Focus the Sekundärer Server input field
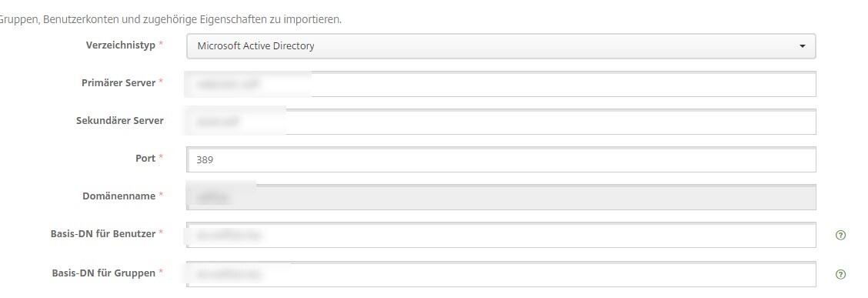 (501, 122)
